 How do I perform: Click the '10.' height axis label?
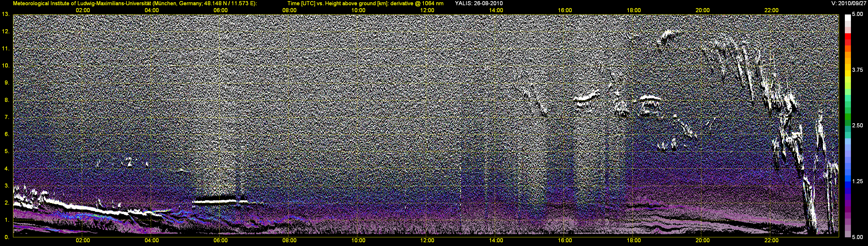point(5,65)
